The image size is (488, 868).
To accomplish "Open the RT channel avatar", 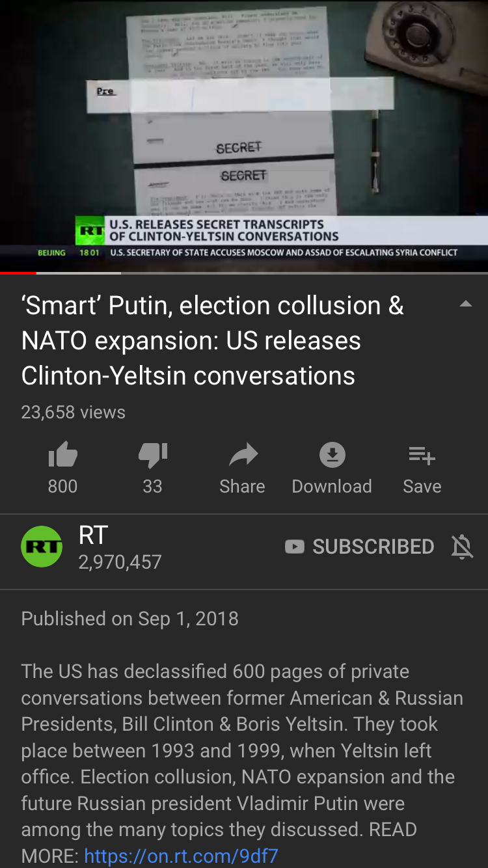I will click(42, 547).
